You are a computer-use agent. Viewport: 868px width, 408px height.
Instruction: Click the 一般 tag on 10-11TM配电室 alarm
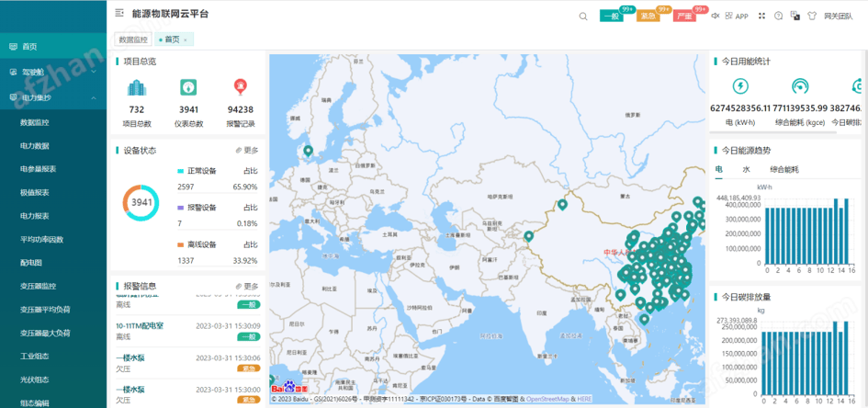[249, 336]
